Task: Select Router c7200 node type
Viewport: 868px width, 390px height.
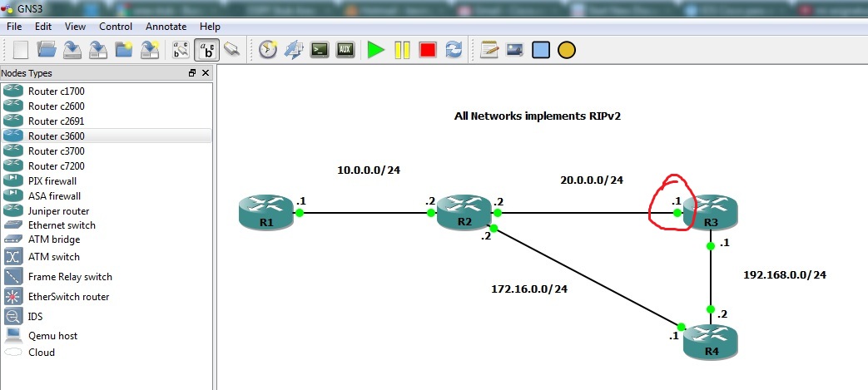Action: tap(107, 166)
